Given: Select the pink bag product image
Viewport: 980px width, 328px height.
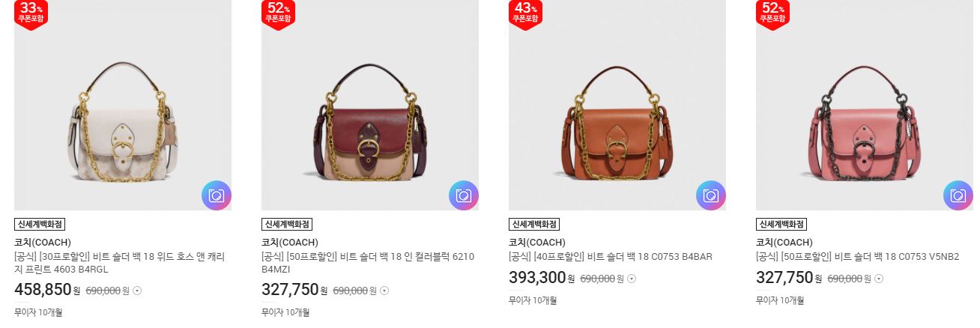Looking at the screenshot, I should point(865,105).
